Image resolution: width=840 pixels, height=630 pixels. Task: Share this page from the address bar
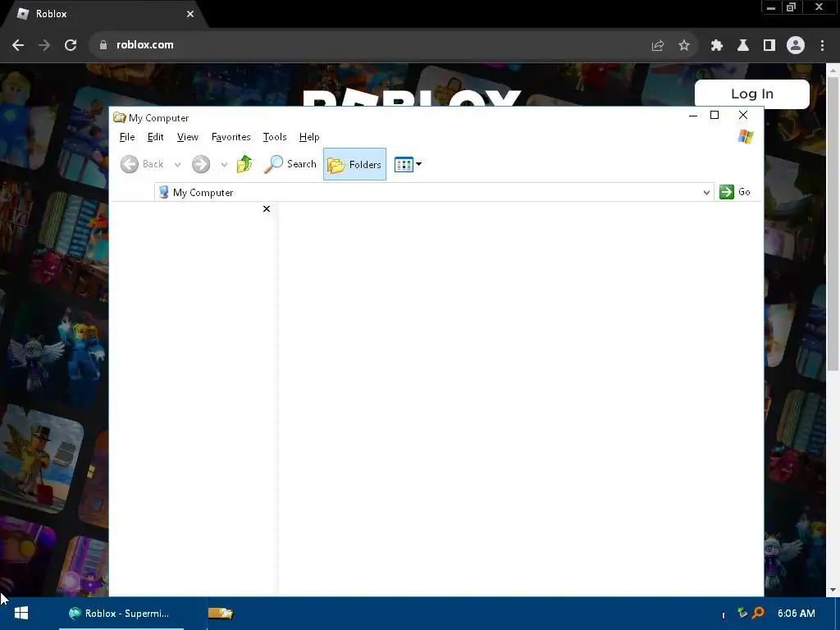point(658,46)
